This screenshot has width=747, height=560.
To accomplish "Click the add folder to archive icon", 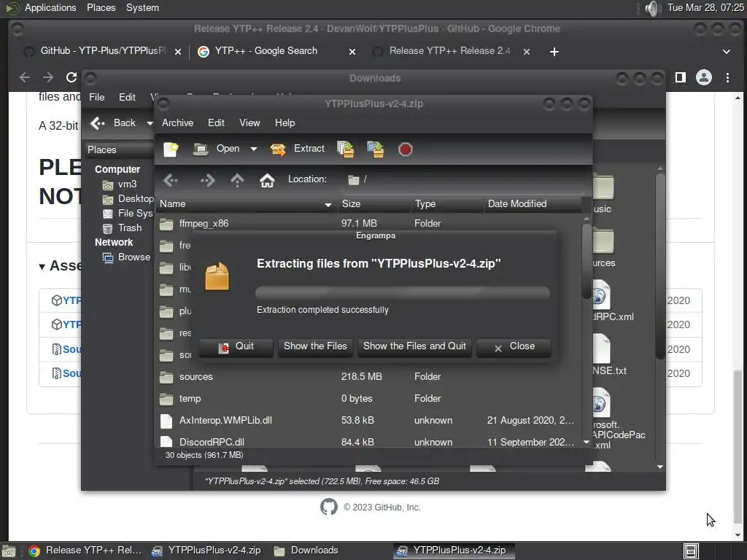I will point(376,149).
